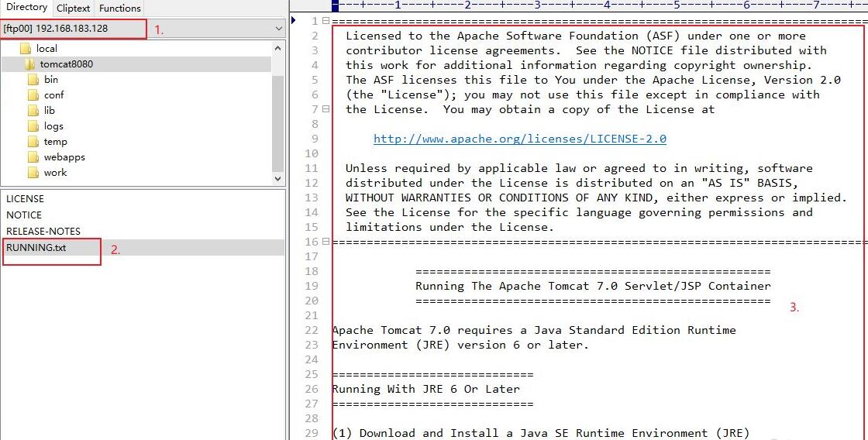Collapse the fold marker at line 1
The image size is (868, 440).
coord(326,21)
